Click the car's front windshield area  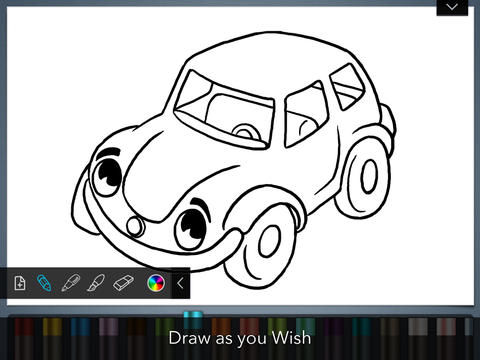[224, 110]
